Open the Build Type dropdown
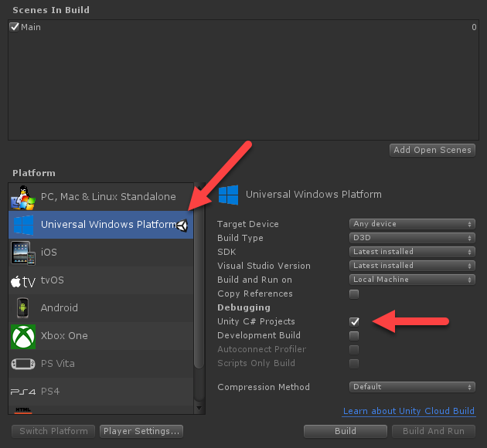Screen dimensions: 487x448 pyautogui.click(x=412, y=238)
